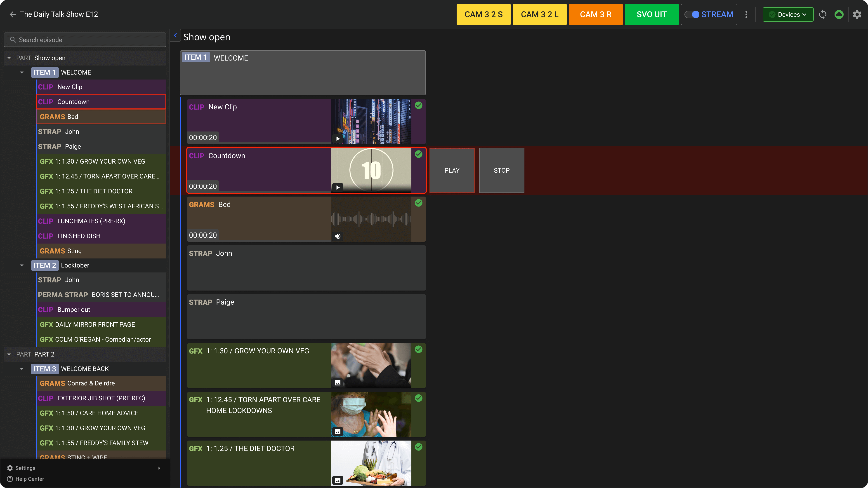Viewport: 868px width, 488px height.
Task: Select GFX COLM O'REGAN - Comedian/actor row
Action: tap(101, 340)
